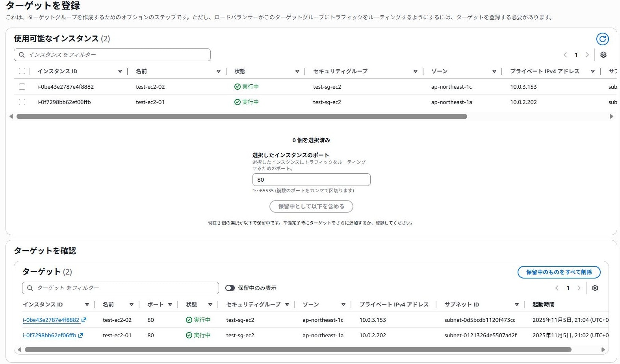Click test-sg-ec2 cell for test-ec2-02 target
This screenshot has height=364, width=620.
pos(240,320)
